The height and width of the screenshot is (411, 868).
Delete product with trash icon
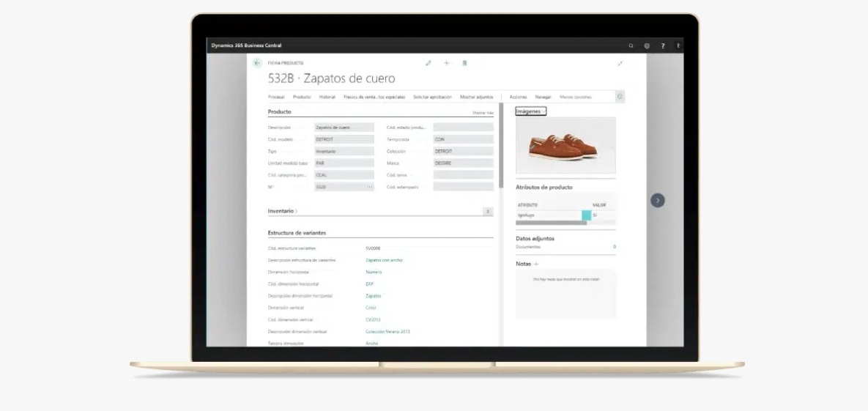[x=464, y=63]
